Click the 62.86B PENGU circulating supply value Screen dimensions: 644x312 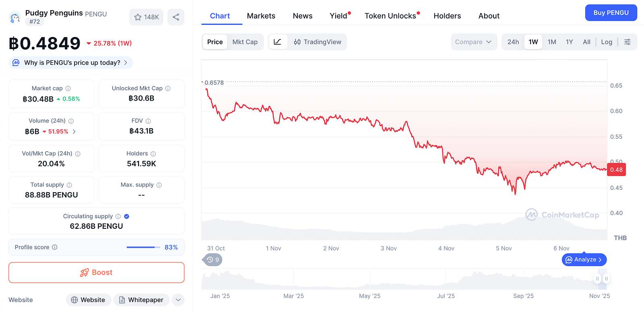point(97,226)
